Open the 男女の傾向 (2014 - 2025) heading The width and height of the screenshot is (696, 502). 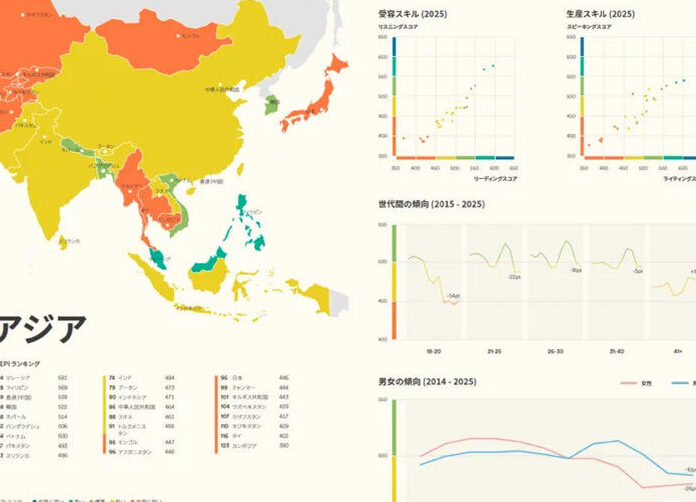point(426,383)
